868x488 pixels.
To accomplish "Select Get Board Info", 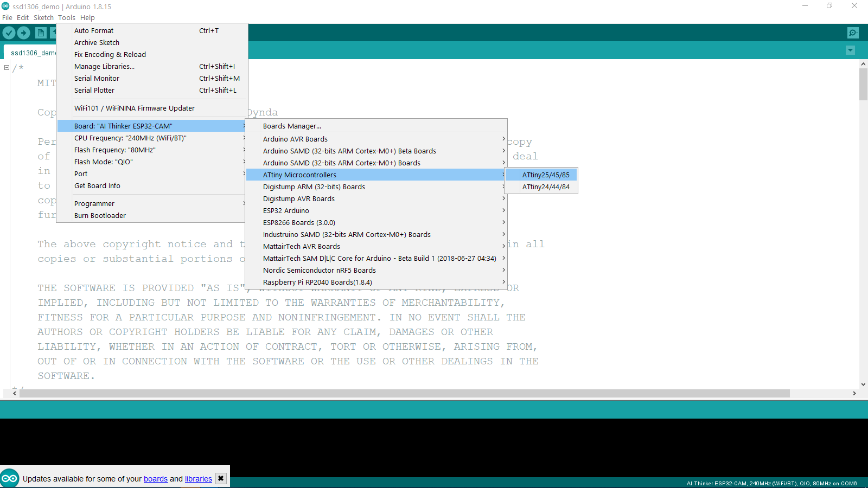I will click(x=152, y=186).
